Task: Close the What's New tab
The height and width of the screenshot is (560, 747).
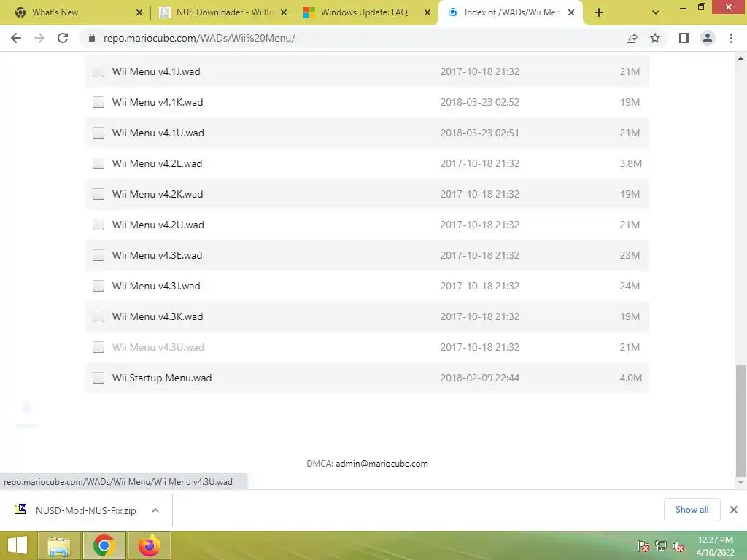Action: (139, 12)
